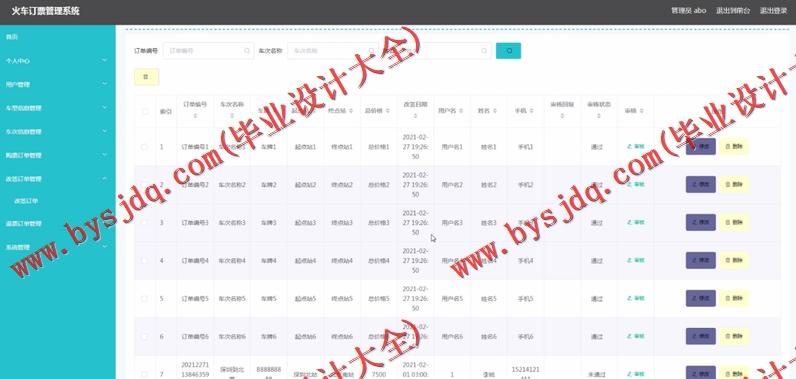Sort the table by 终点站 column
The width and height of the screenshot is (796, 379).
[x=350, y=111]
